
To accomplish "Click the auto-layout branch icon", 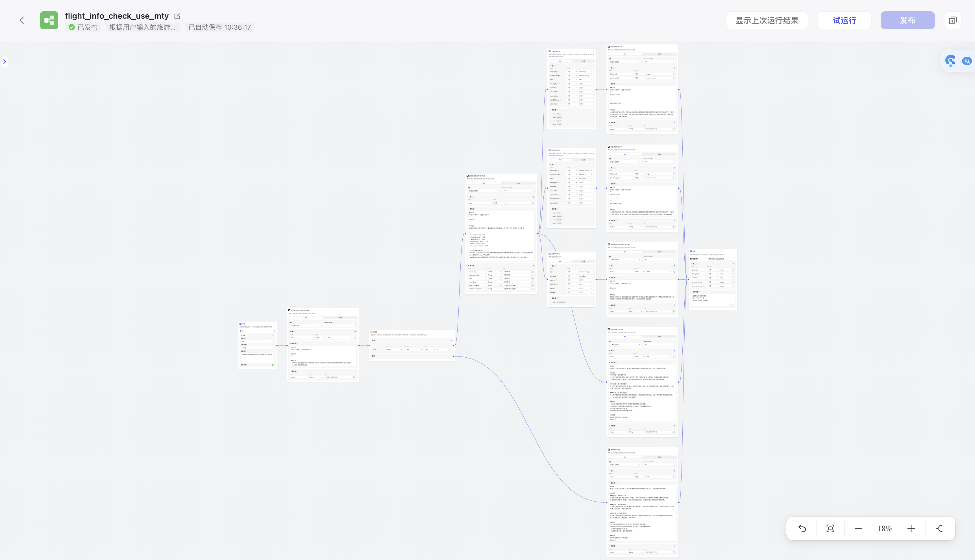I will click(x=939, y=528).
